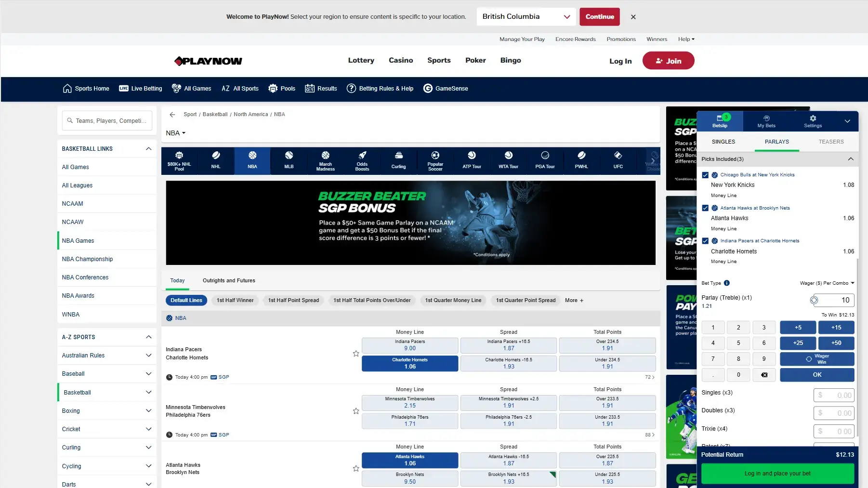The image size is (868, 488).
Task: Uncheck the Chicago Bulls at New York Knicks pick
Action: (x=705, y=175)
